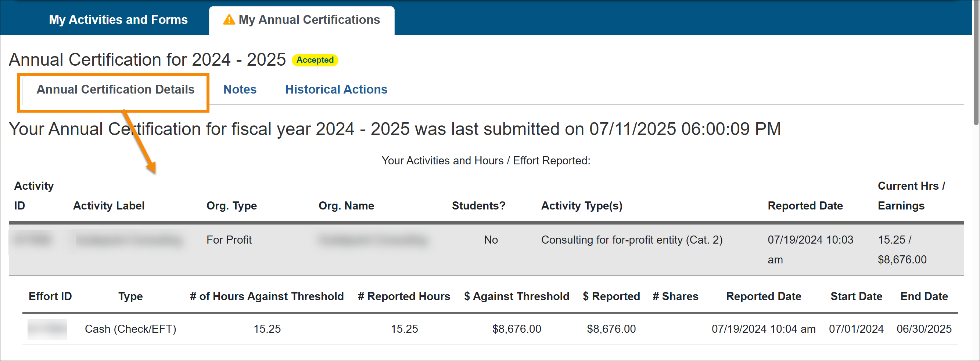The image size is (980, 361).
Task: Click the warning icon on My Annual Certifications tab
Action: coord(229,20)
